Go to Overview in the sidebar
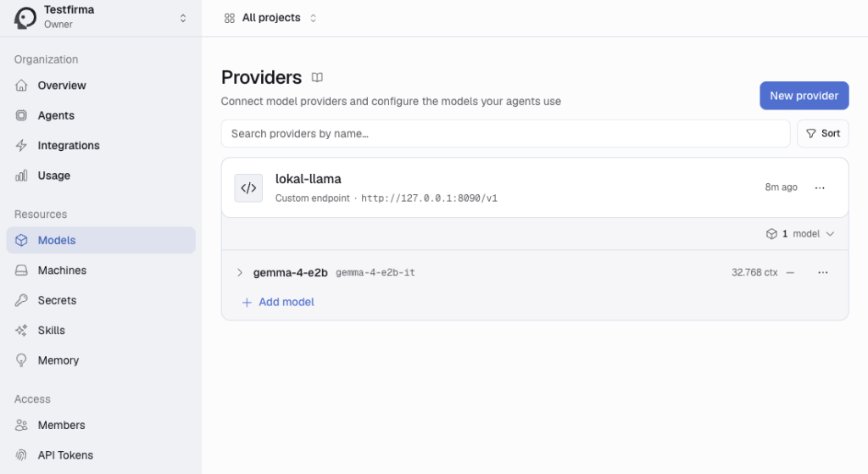 coord(101,86)
